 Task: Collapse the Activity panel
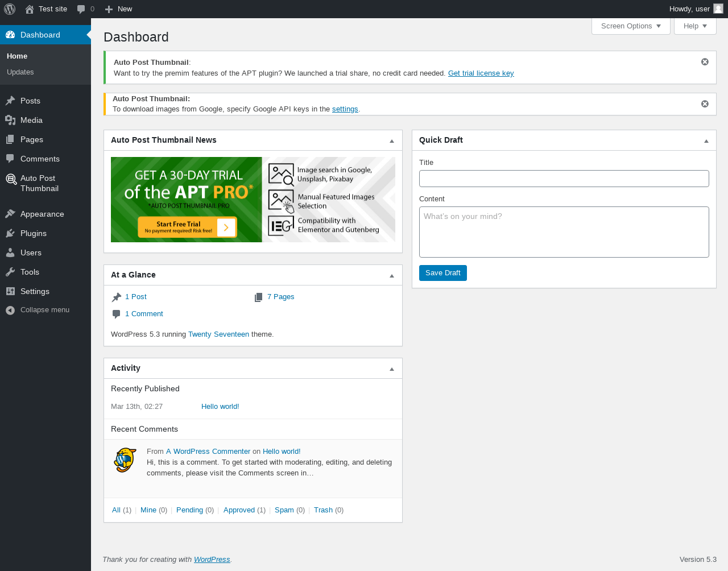point(392,369)
